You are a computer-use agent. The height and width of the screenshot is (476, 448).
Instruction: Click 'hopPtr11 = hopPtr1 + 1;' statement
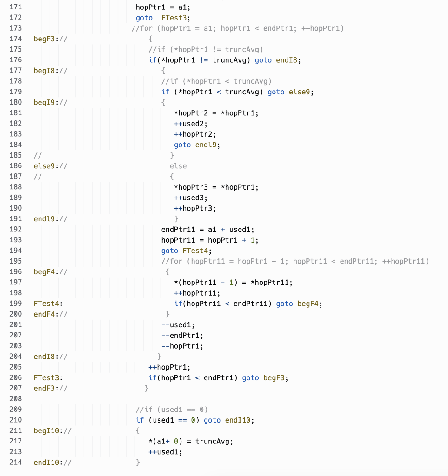click(210, 240)
